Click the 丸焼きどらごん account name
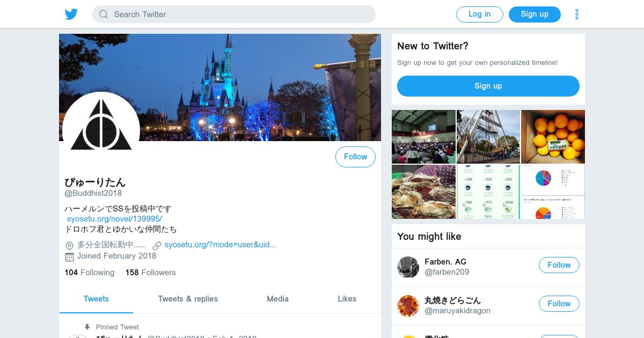Viewport: 644px width, 338px height. [452, 300]
